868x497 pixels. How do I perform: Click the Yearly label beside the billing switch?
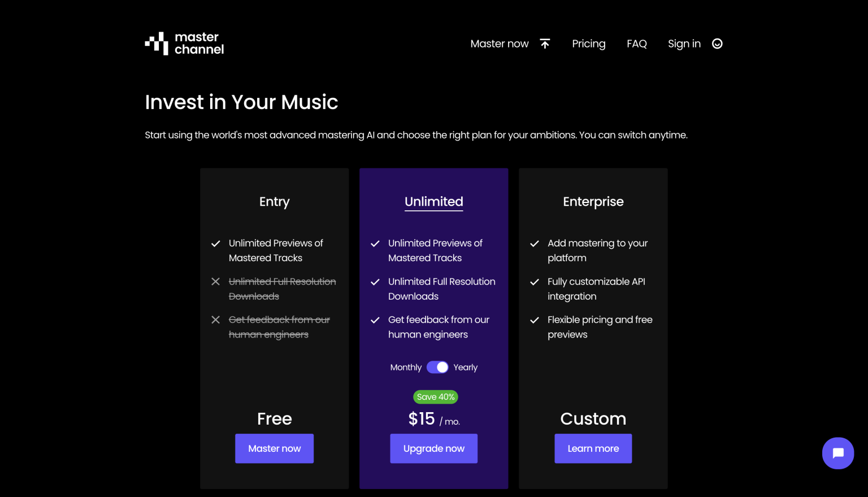pyautogui.click(x=465, y=367)
